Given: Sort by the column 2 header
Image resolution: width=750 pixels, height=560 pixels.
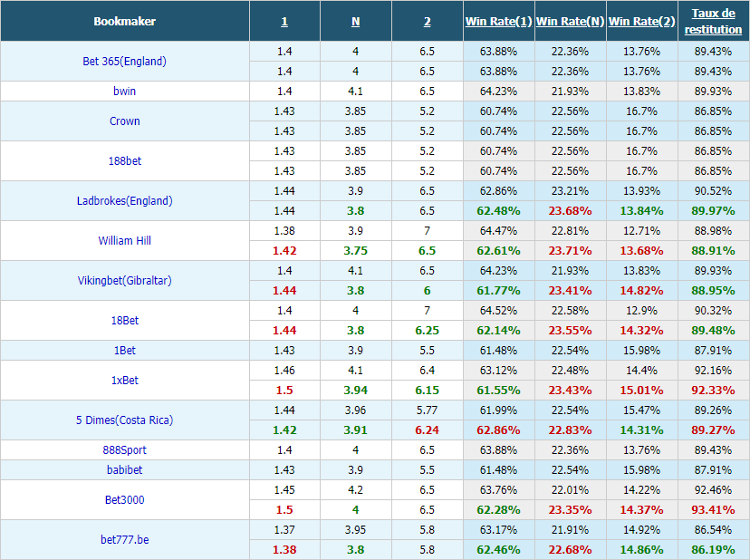Looking at the screenshot, I should coord(428,22).
